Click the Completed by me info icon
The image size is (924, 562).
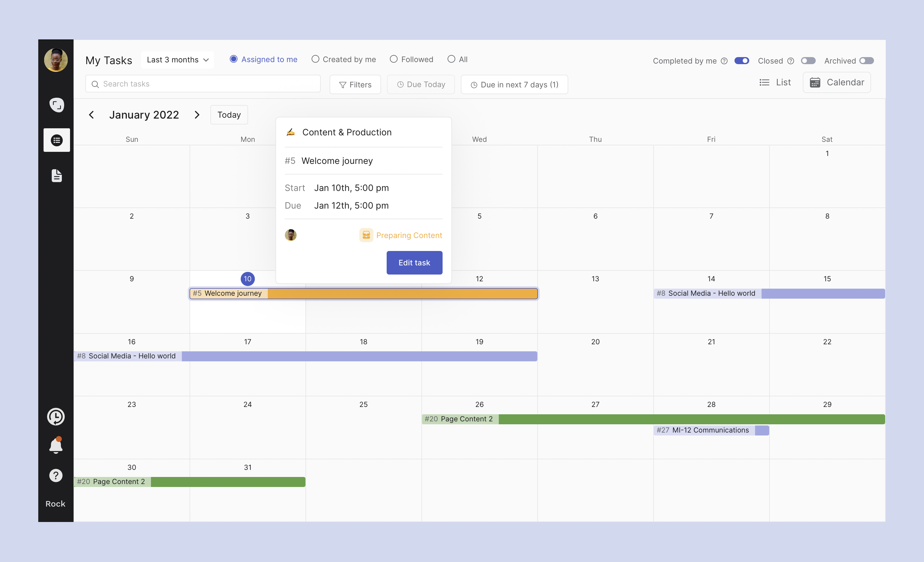pyautogui.click(x=724, y=61)
